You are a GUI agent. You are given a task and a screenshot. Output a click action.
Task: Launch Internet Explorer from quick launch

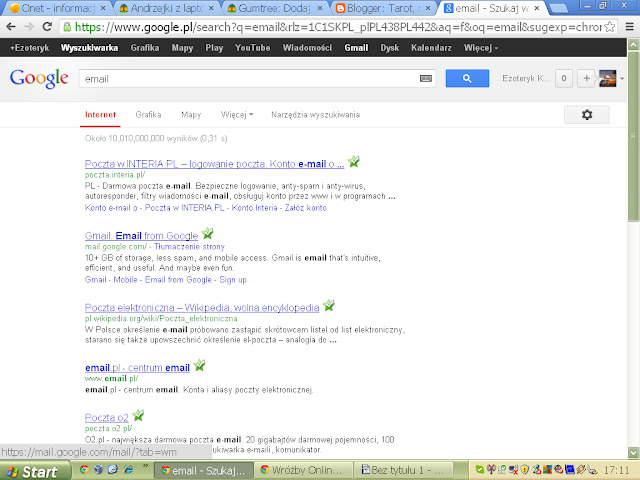[128, 469]
